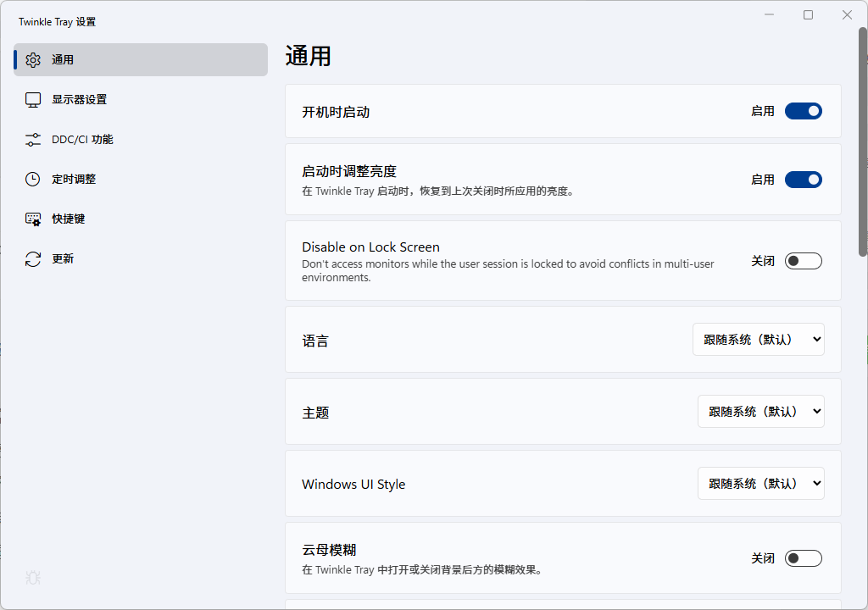868x610 pixels.
Task: Open the Windows UI Style dropdown
Action: (x=760, y=483)
